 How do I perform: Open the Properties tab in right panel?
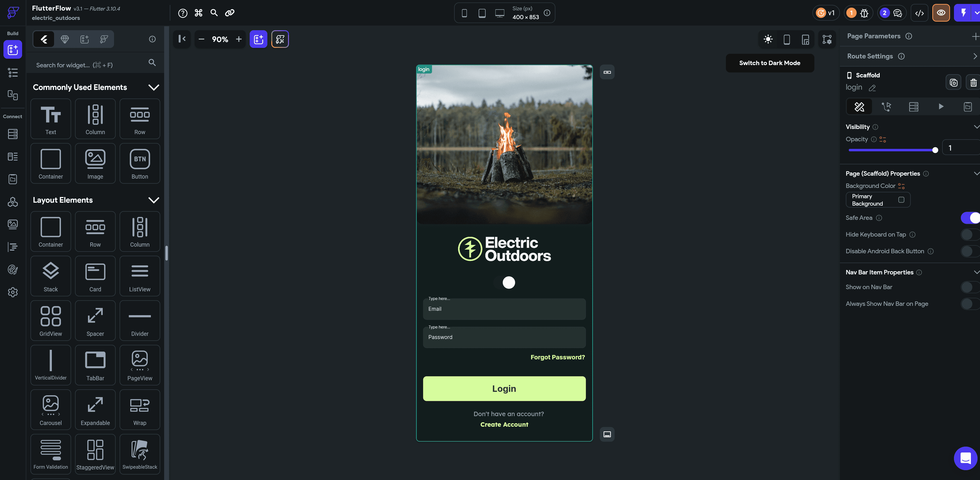coord(859,107)
